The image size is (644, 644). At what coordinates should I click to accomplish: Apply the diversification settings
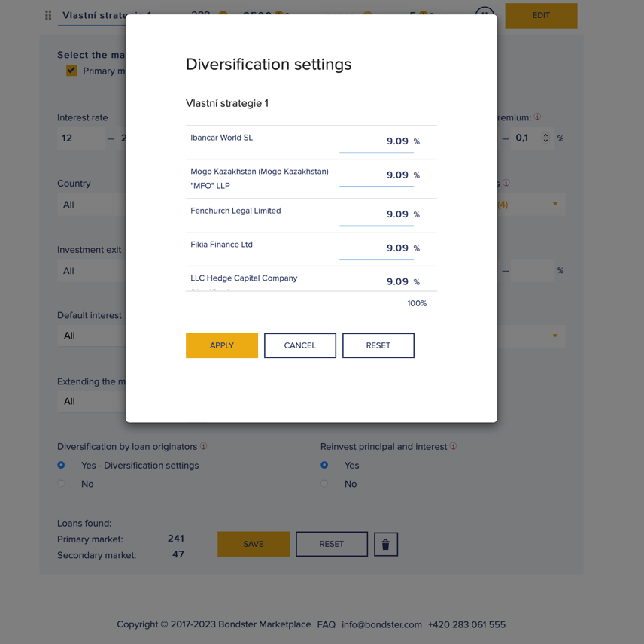222,345
